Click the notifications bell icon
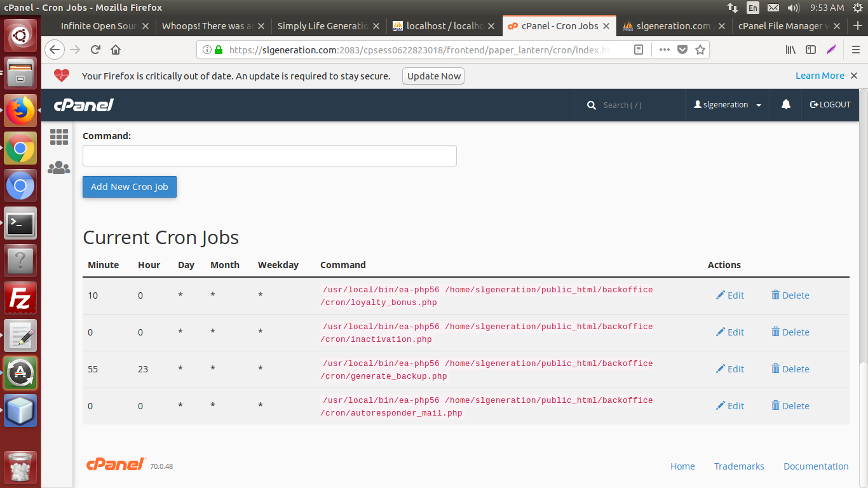Screen dimensions: 868x488 coord(786,105)
